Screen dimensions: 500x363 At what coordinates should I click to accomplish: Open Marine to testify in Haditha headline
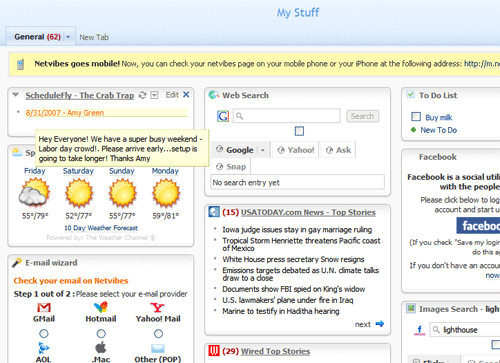pyautogui.click(x=281, y=311)
